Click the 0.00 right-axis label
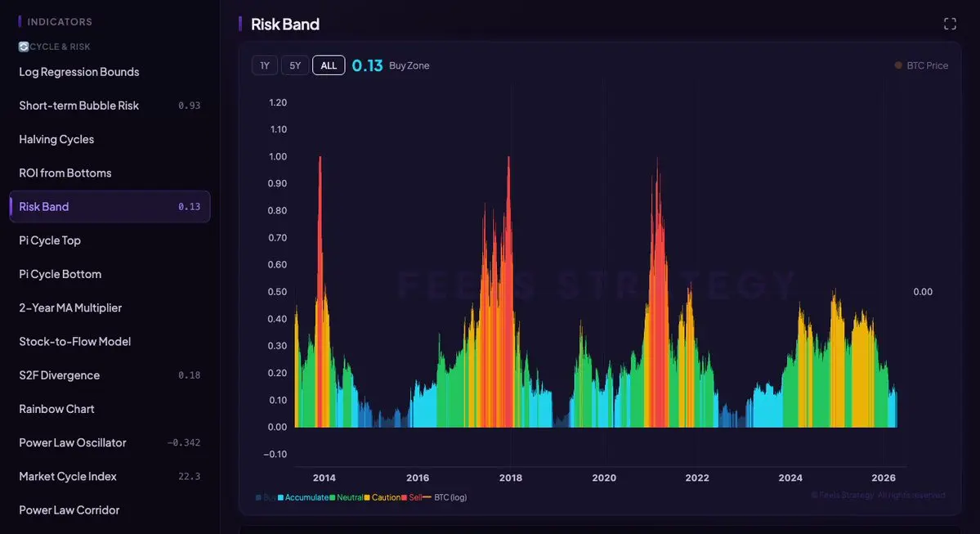This screenshot has height=534, width=980. tap(923, 292)
